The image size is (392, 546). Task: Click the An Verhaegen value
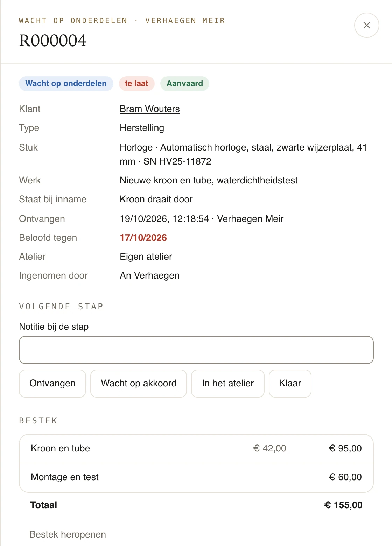pos(149,275)
